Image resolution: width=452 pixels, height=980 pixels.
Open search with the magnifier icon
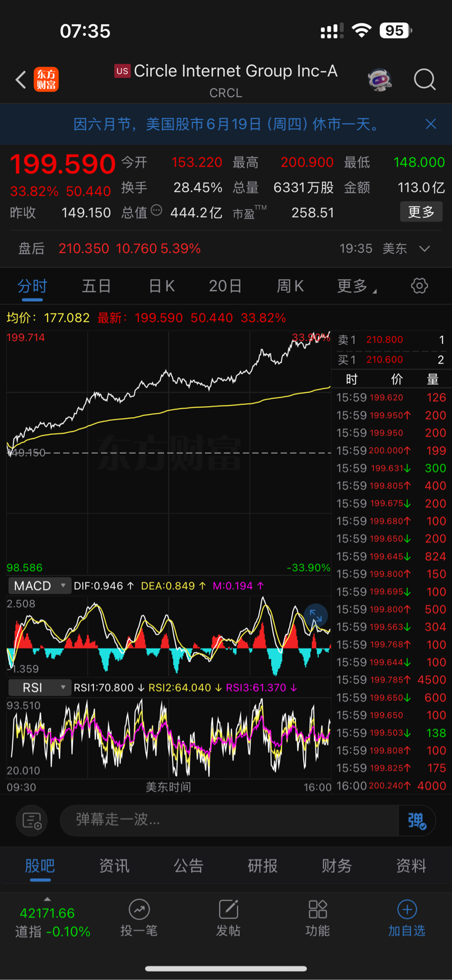(424, 79)
